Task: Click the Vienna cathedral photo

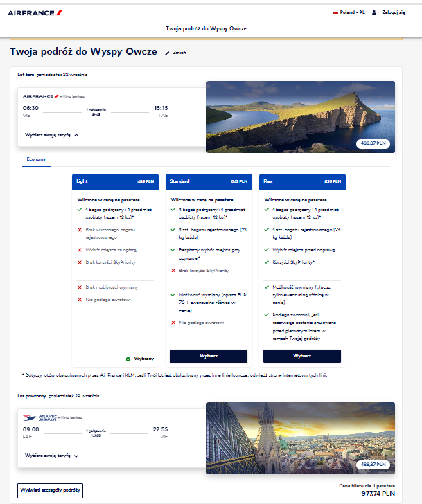Action: [x=301, y=438]
